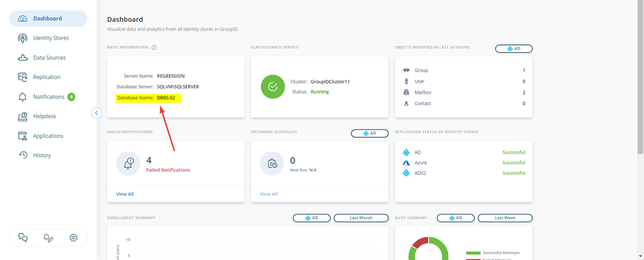The width and height of the screenshot is (644, 260).
Task: Open the Identity Stores sidebar icon
Action: (22, 38)
